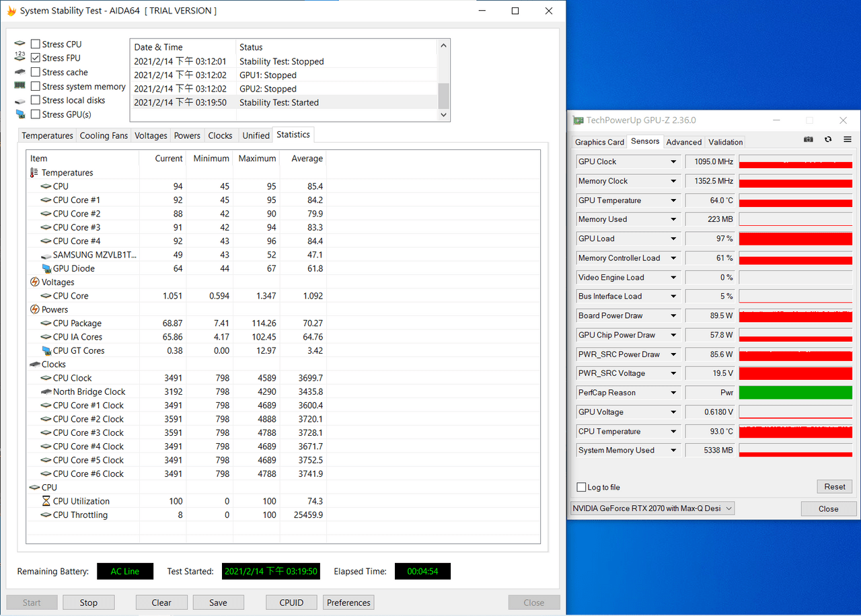
Task: Click the Maximum column header
Action: (x=257, y=159)
